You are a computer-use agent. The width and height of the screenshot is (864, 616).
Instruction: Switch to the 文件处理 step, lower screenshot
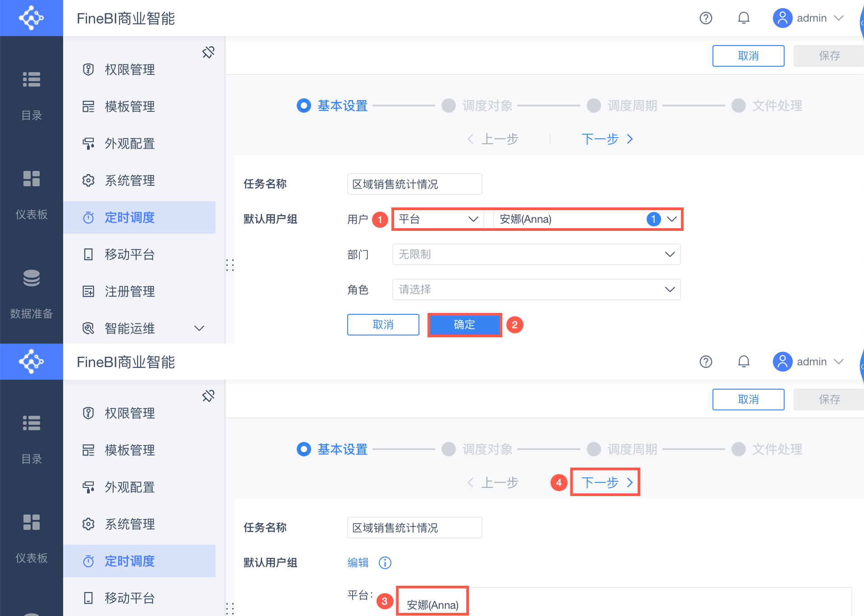(x=767, y=449)
